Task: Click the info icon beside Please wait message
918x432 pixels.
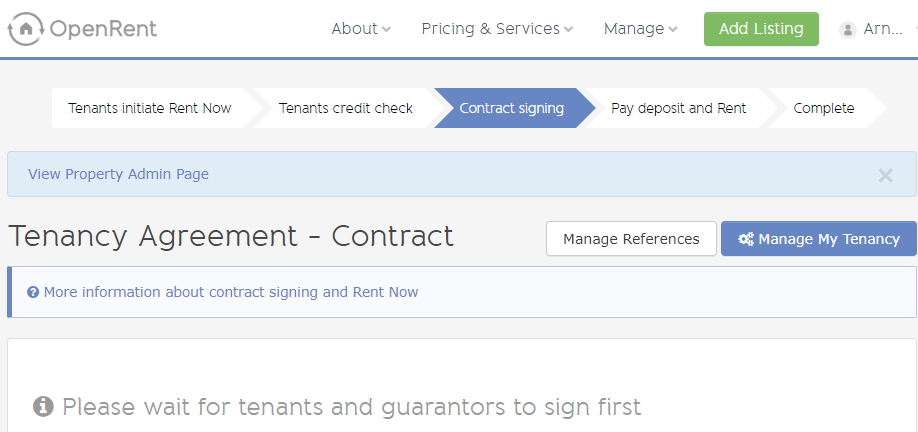Action: pos(43,406)
